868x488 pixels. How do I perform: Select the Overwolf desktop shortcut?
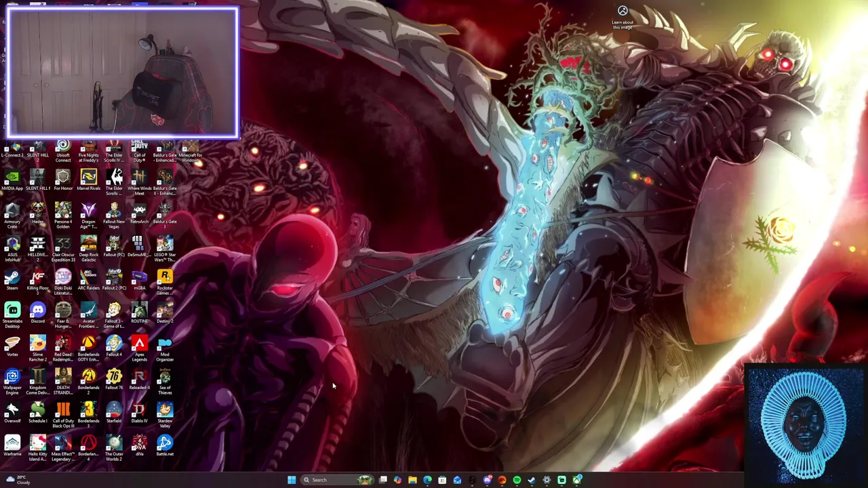[12, 413]
